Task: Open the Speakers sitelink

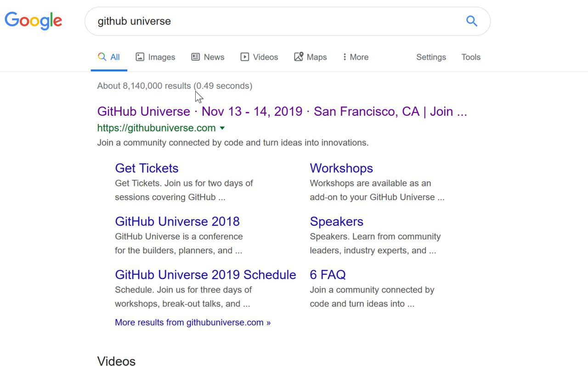Action: tap(337, 221)
